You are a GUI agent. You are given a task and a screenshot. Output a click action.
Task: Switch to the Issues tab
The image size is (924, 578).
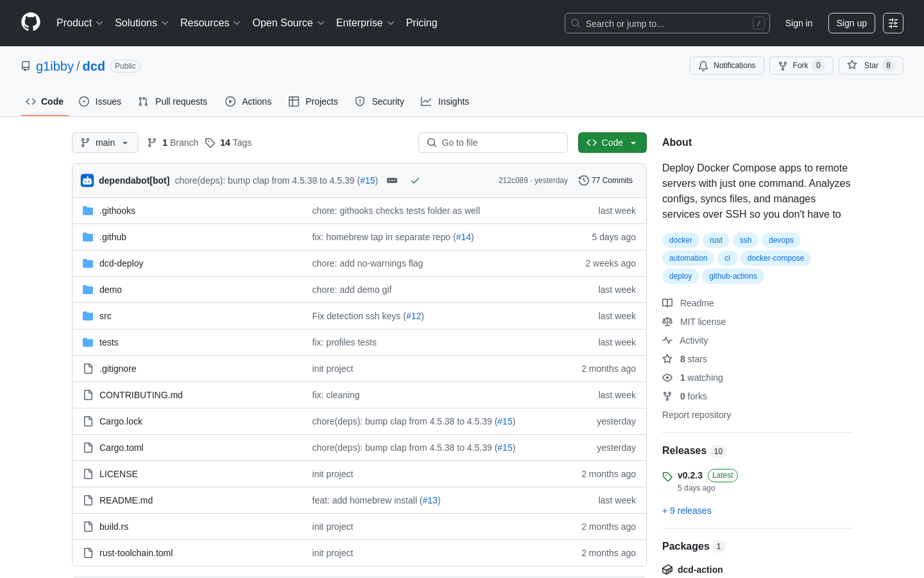click(100, 101)
